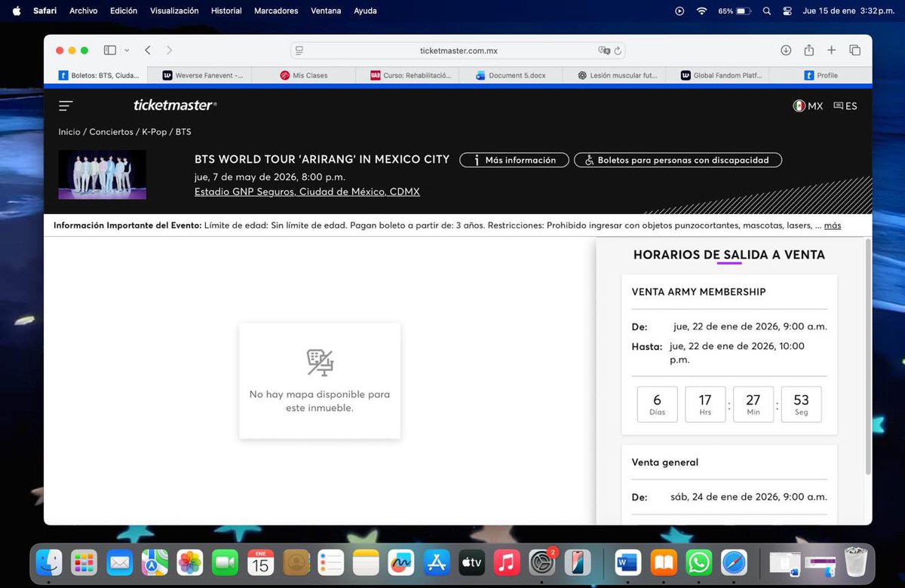This screenshot has width=905, height=588.
Task: Click the Más información button
Action: pyautogui.click(x=514, y=160)
